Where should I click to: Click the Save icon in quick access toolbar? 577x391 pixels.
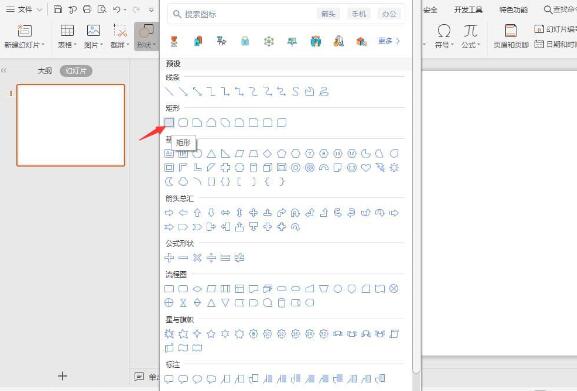[x=58, y=9]
